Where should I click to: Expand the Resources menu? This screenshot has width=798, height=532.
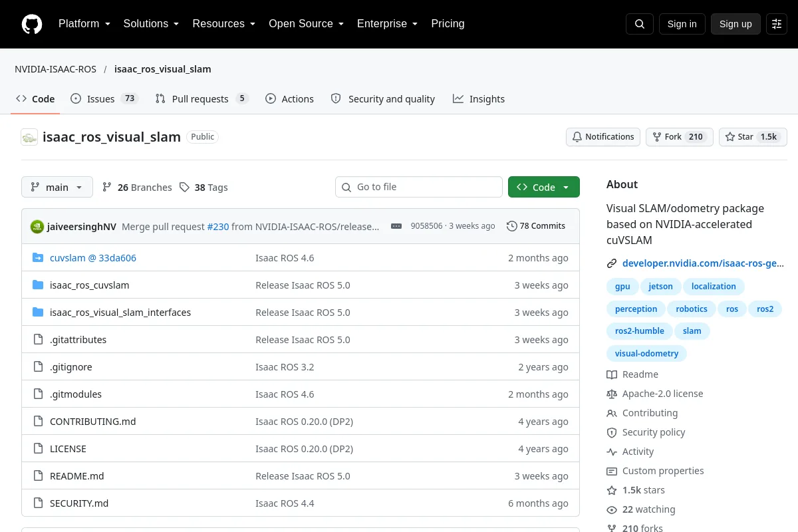[224, 24]
